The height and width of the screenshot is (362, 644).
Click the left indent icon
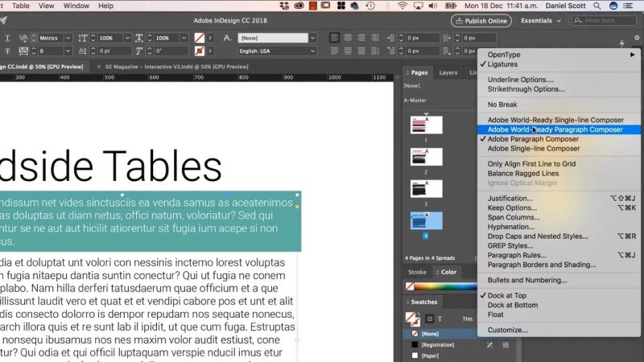pos(390,38)
